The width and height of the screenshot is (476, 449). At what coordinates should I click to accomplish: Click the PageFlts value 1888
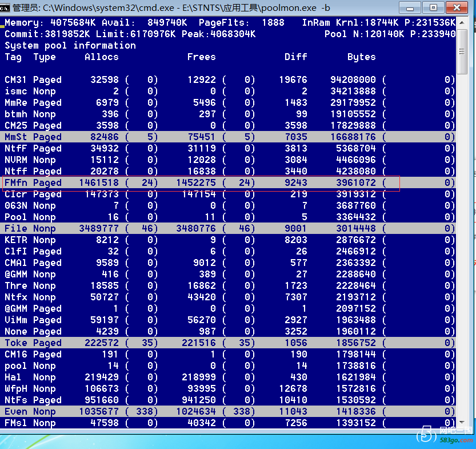(273, 23)
